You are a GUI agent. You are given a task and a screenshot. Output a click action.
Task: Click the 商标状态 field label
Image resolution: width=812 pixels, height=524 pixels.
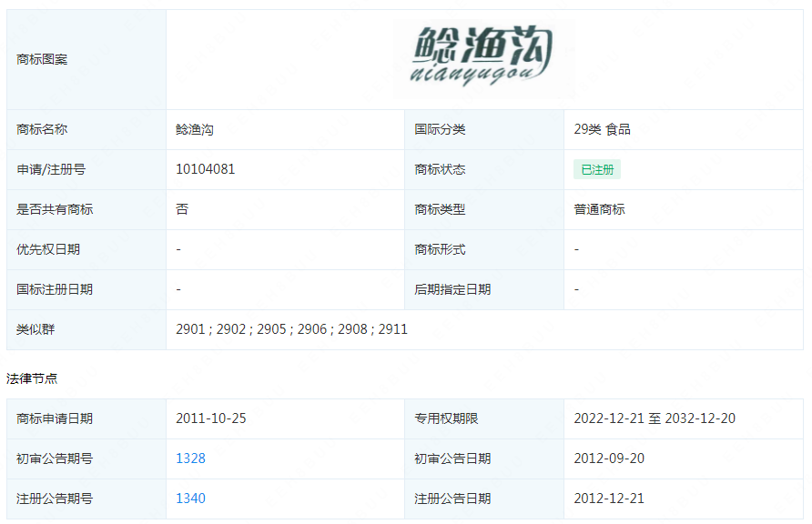[x=440, y=169]
